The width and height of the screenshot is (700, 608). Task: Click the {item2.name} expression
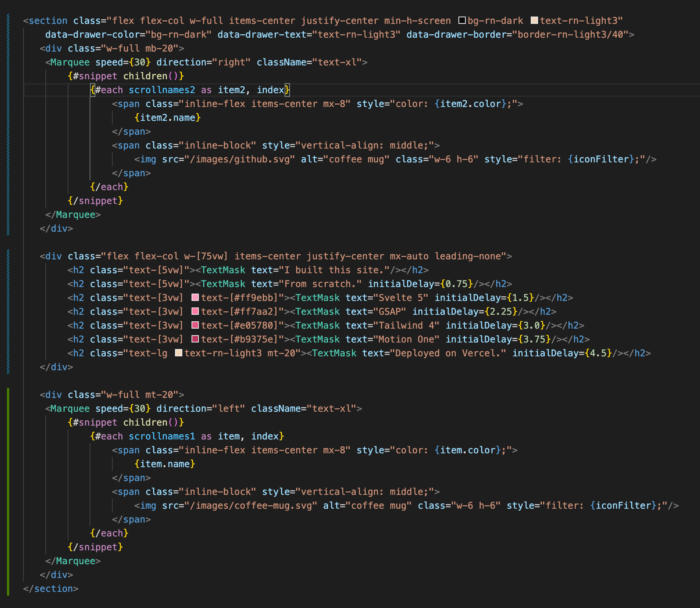tap(167, 117)
